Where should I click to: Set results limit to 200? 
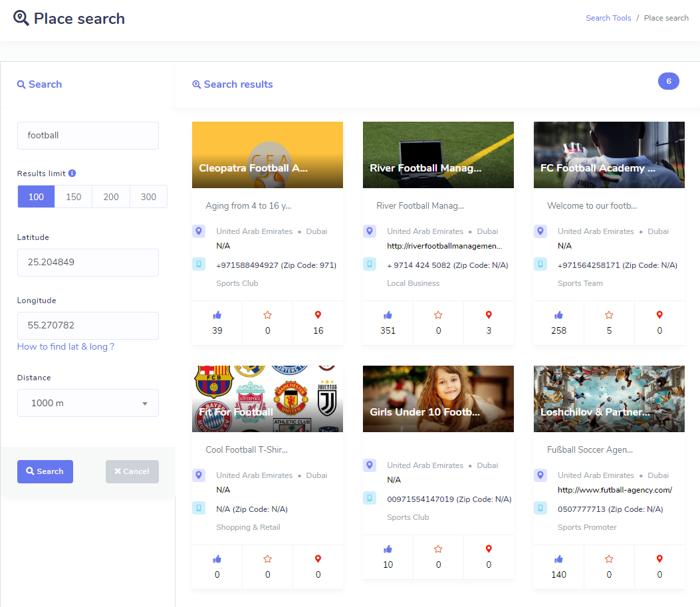(111, 197)
